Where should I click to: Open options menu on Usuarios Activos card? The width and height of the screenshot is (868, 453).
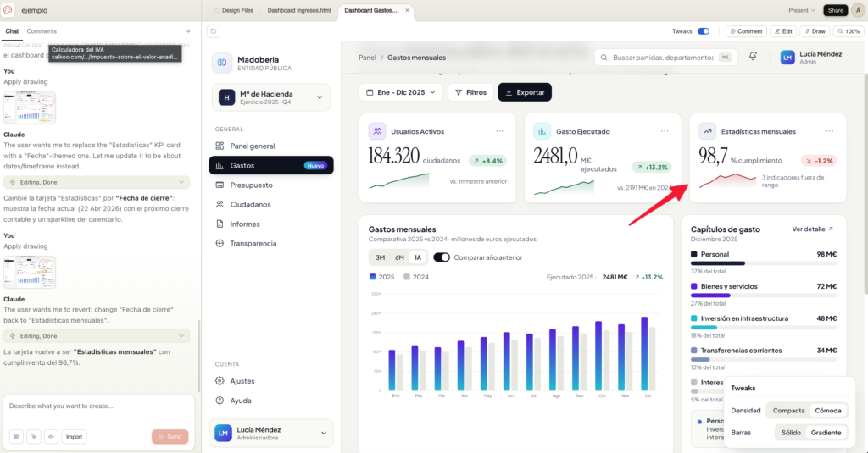tap(500, 131)
